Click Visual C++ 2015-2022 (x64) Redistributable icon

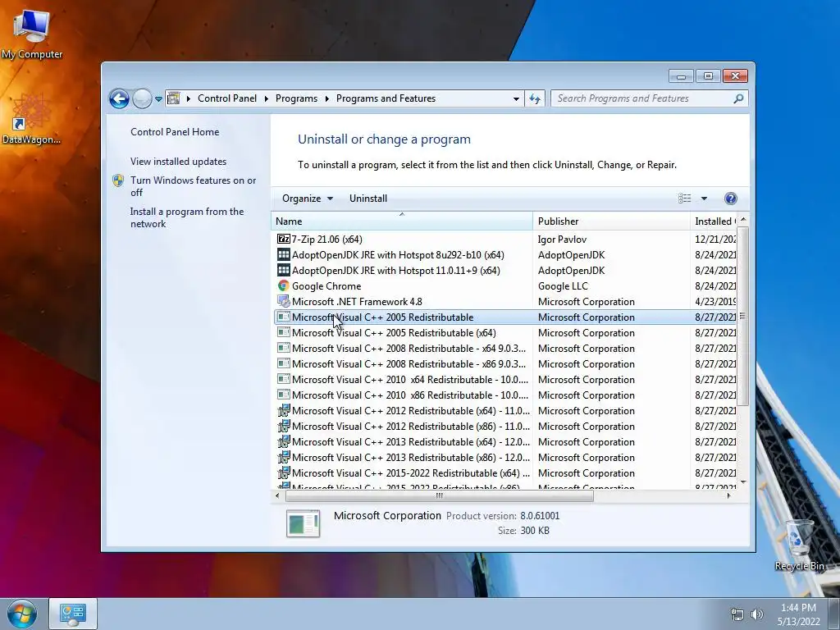point(283,472)
